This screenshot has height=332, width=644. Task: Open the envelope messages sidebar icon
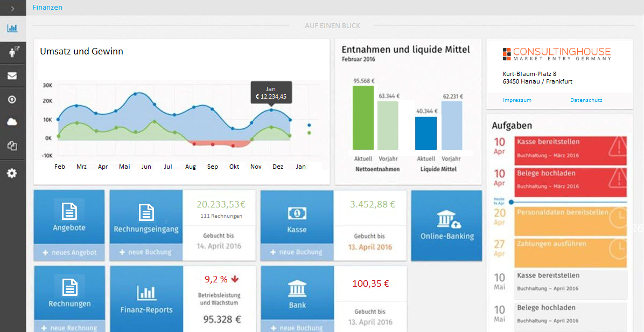click(12, 75)
